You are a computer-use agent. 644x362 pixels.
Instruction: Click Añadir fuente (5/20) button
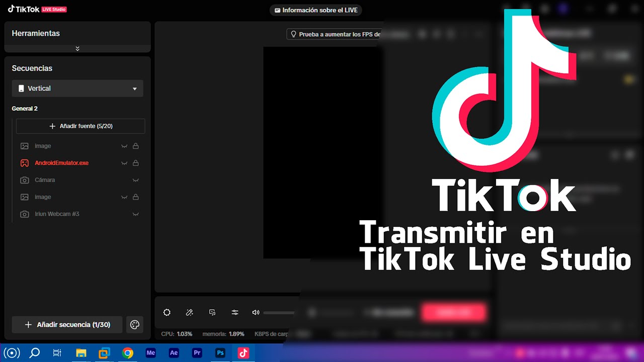[x=80, y=126]
